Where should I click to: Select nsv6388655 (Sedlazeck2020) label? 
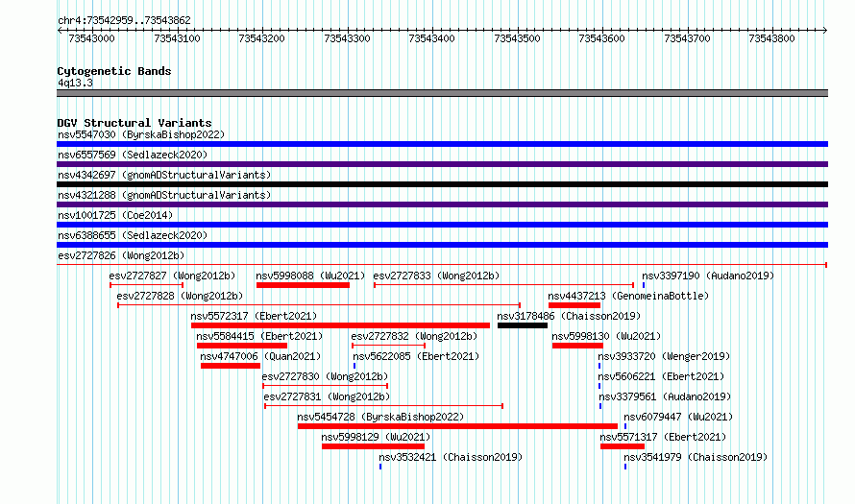pyautogui.click(x=133, y=235)
